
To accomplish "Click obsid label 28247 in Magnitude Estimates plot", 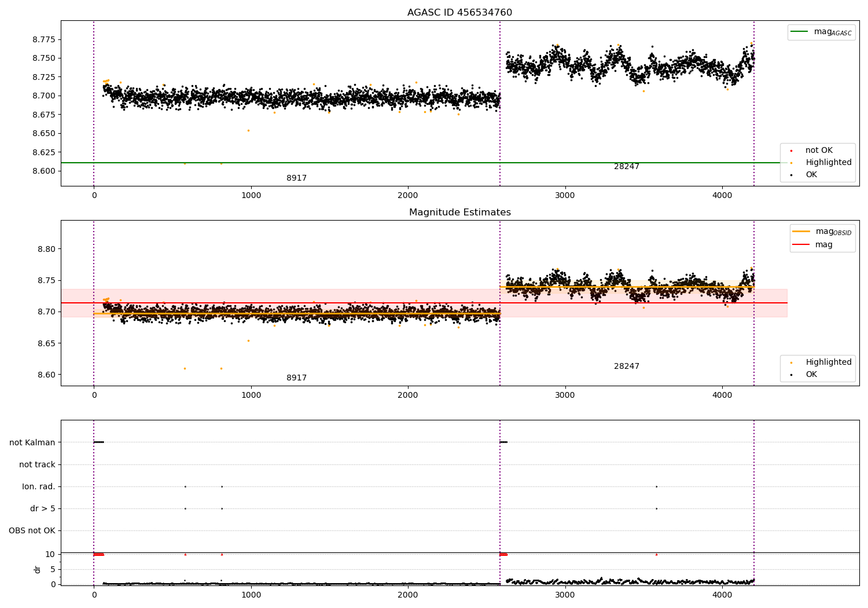I will click(x=627, y=367).
